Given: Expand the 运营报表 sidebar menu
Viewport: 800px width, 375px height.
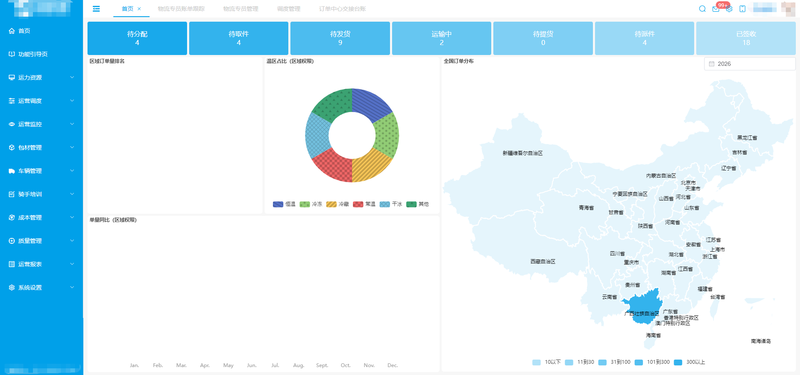Looking at the screenshot, I should coord(41,264).
